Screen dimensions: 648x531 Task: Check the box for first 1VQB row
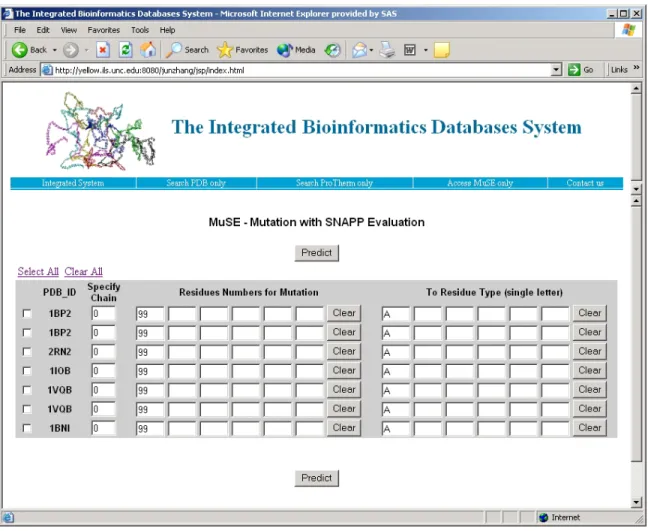(27, 390)
